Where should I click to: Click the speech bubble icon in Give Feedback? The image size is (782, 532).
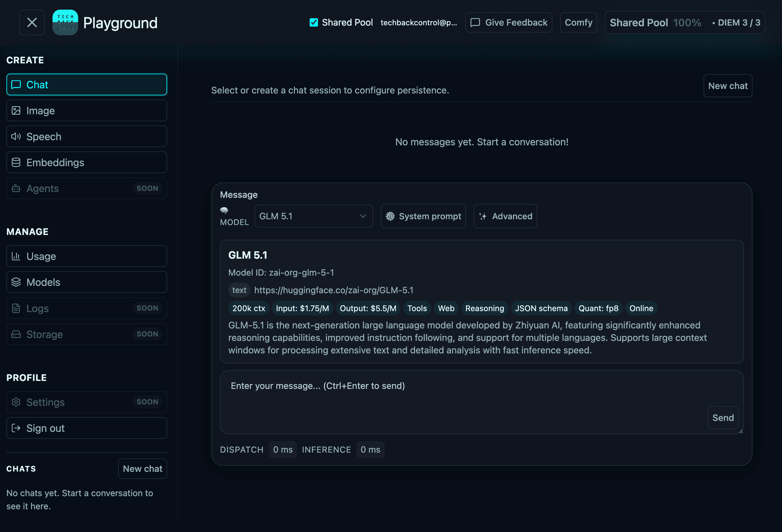coord(475,22)
